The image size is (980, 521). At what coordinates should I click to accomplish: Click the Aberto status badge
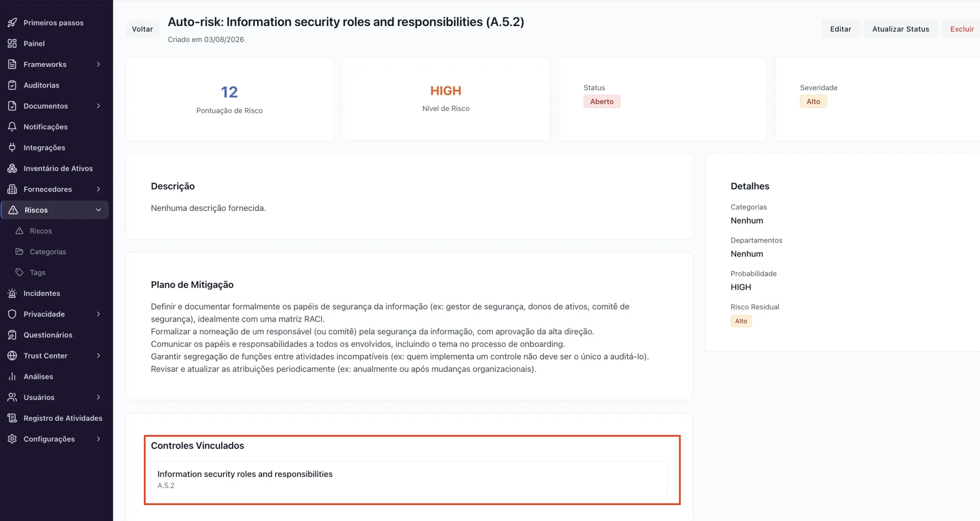pyautogui.click(x=601, y=101)
